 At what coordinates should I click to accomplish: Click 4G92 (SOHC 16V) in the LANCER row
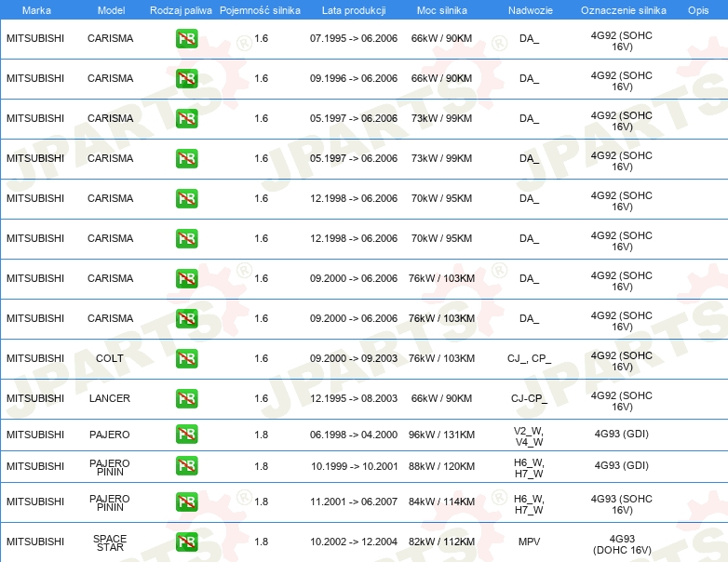621,401
